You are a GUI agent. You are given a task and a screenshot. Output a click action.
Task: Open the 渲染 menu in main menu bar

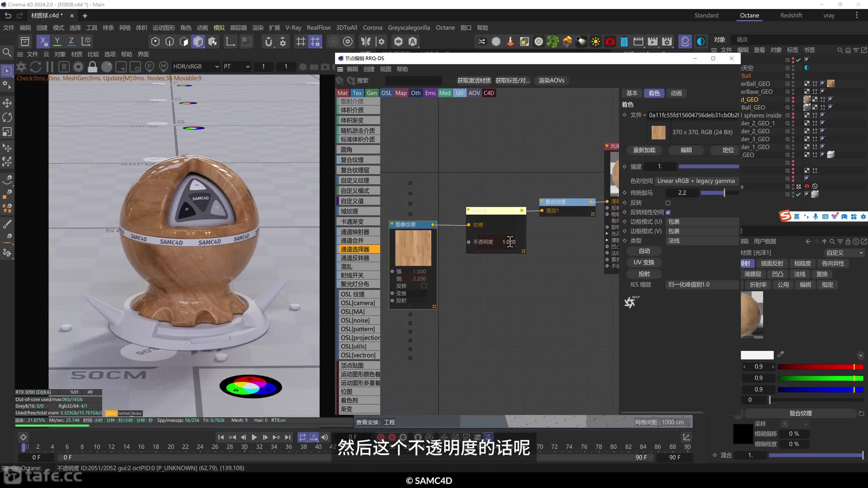click(258, 28)
